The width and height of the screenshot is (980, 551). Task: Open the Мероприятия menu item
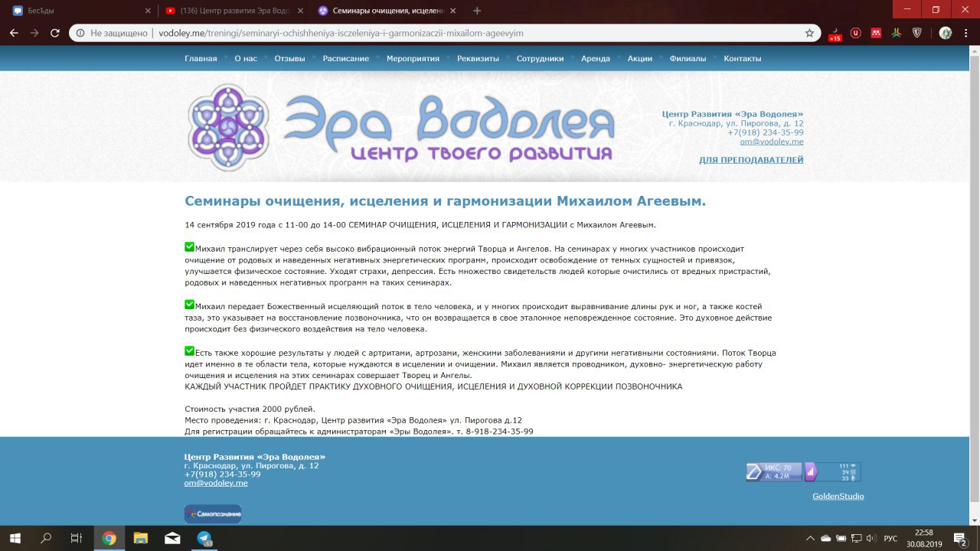[x=413, y=58]
